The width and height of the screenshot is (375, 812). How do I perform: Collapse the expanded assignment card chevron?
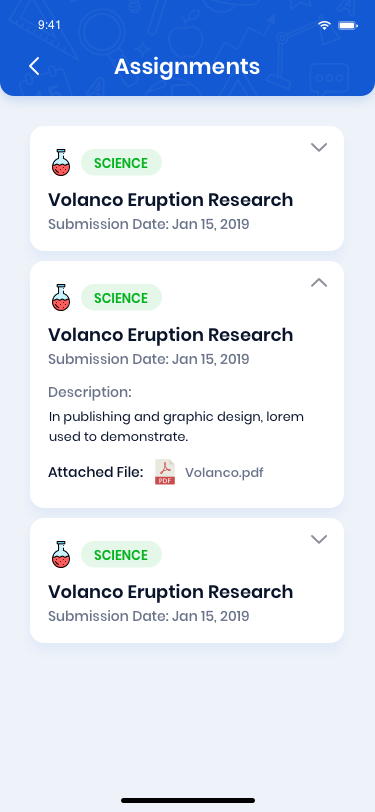(319, 283)
